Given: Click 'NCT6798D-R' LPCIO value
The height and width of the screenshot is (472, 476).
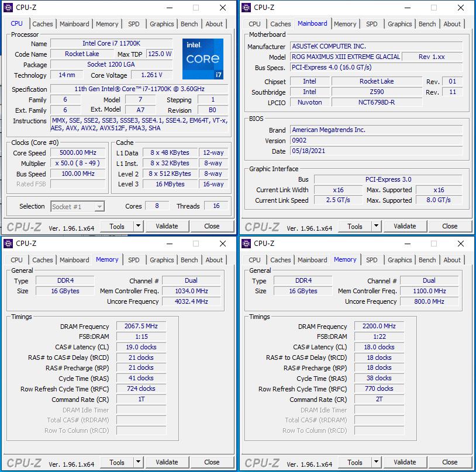Looking at the screenshot, I should (377, 102).
